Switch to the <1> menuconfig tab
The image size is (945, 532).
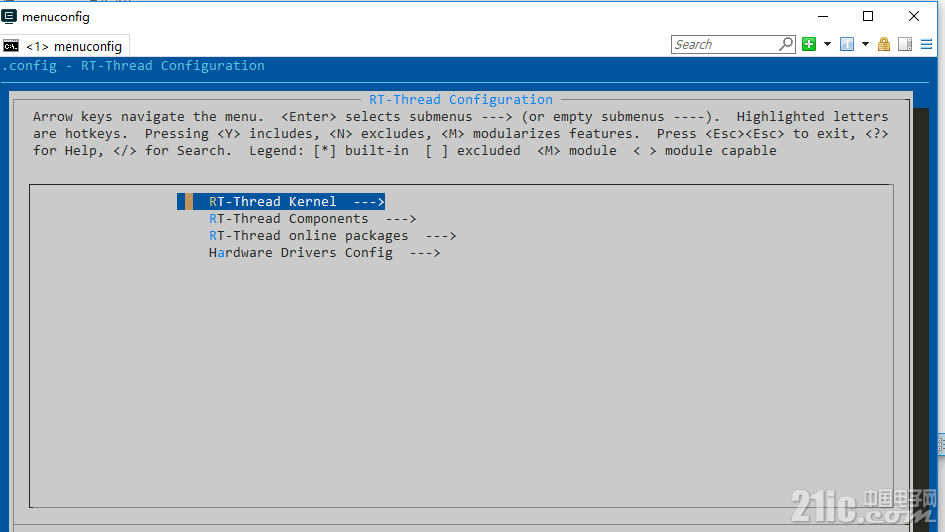tap(65, 46)
